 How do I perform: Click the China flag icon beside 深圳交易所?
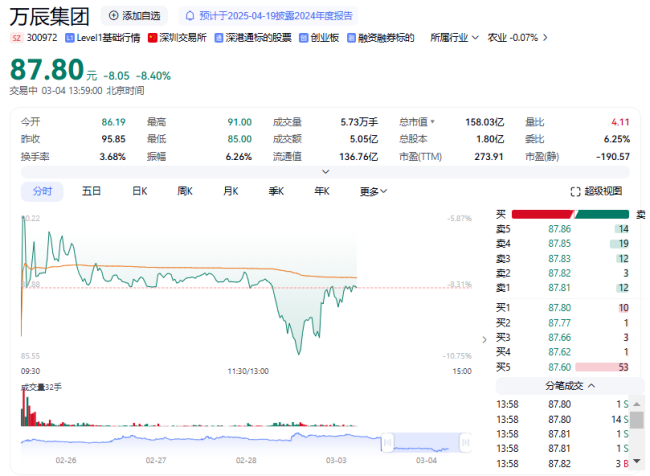(x=153, y=38)
